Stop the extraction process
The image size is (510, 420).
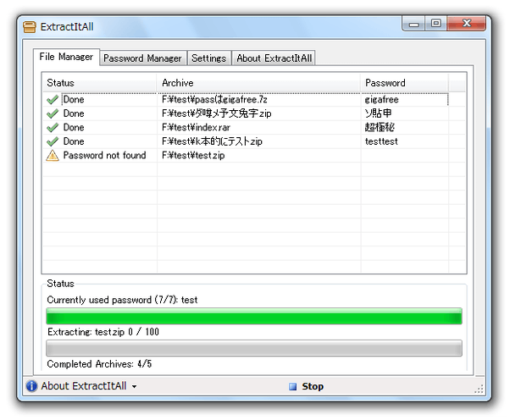[307, 386]
